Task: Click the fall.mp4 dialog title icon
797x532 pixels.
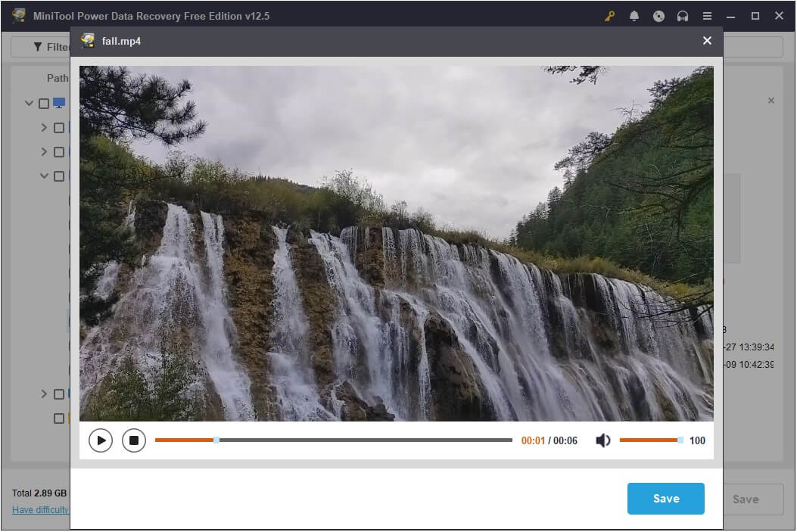Action: point(88,41)
